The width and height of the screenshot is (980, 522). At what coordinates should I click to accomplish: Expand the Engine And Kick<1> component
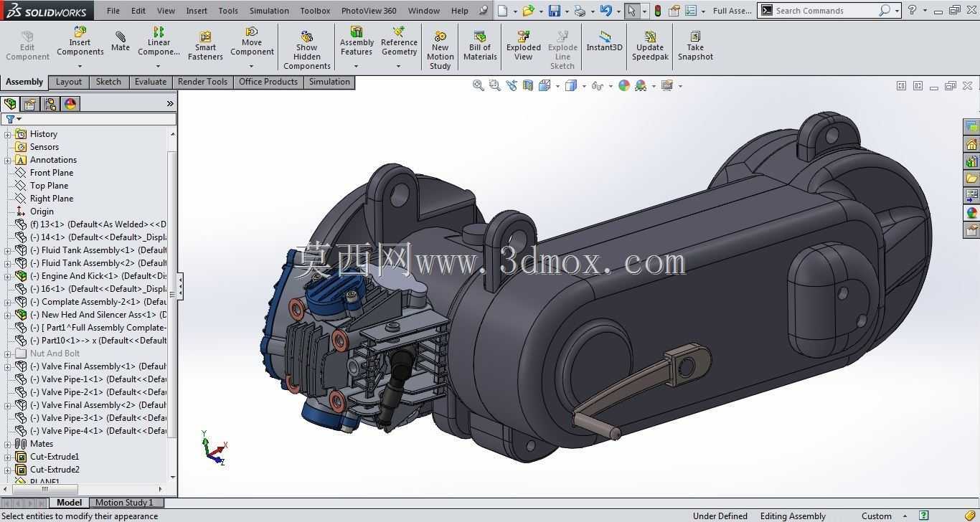tap(8, 276)
